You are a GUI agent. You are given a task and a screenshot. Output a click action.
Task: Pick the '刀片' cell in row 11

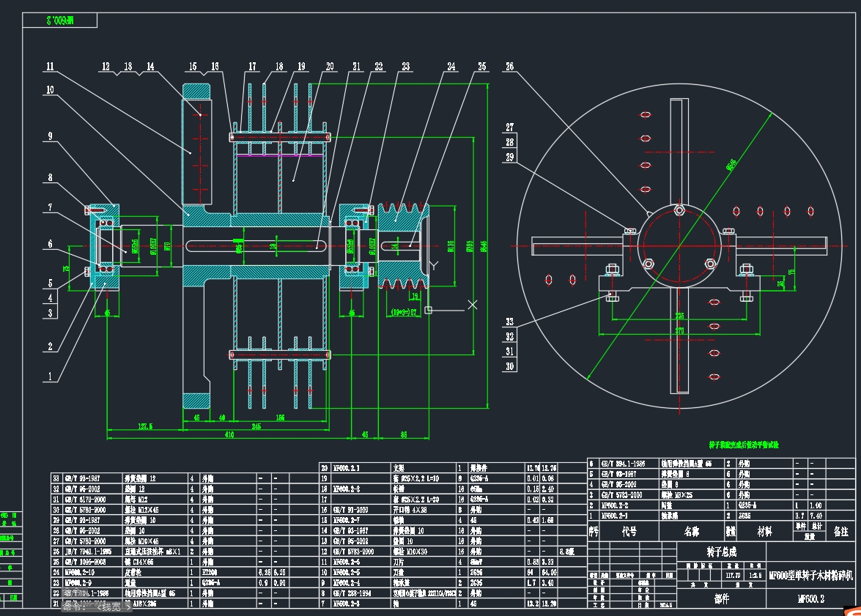click(424, 563)
